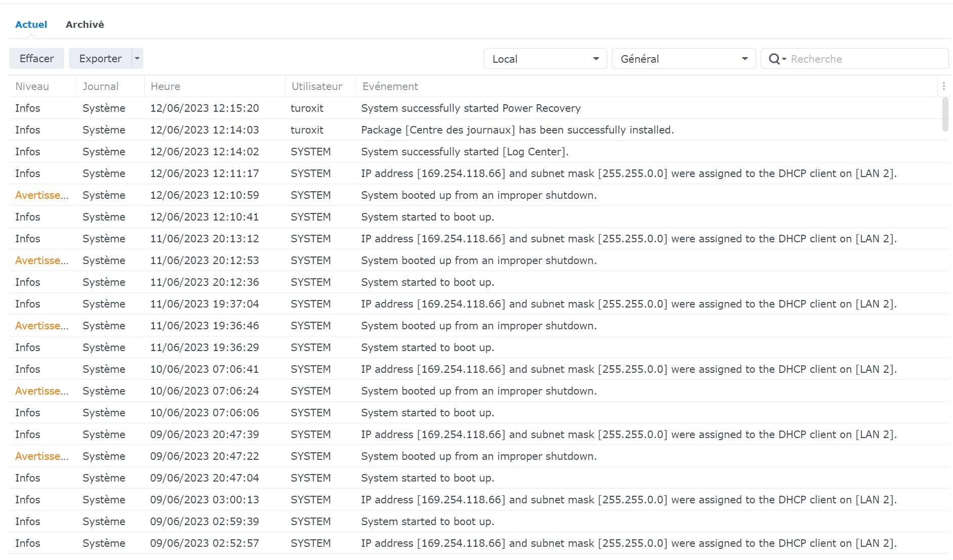Open the column options three-dot menu
The width and height of the screenshot is (953, 560).
(943, 87)
